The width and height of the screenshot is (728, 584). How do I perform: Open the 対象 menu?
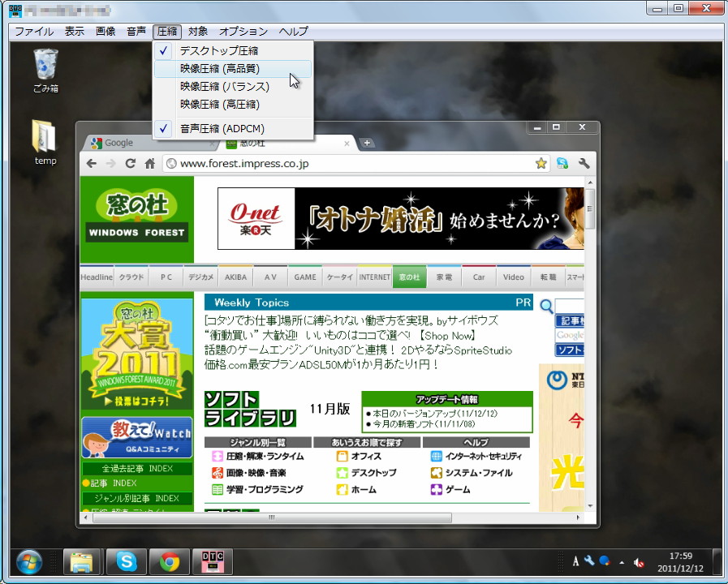click(198, 32)
